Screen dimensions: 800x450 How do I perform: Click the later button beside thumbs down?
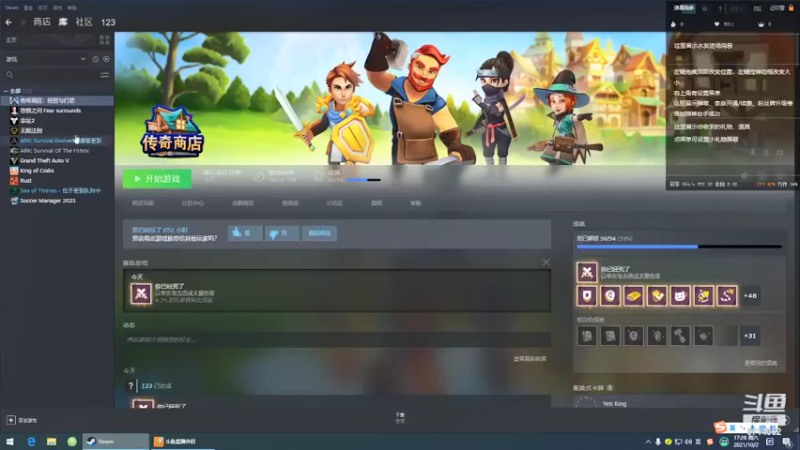click(319, 233)
